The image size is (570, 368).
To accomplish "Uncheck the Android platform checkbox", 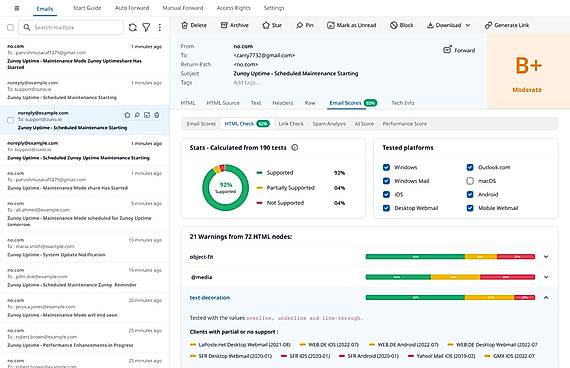I will coord(470,195).
